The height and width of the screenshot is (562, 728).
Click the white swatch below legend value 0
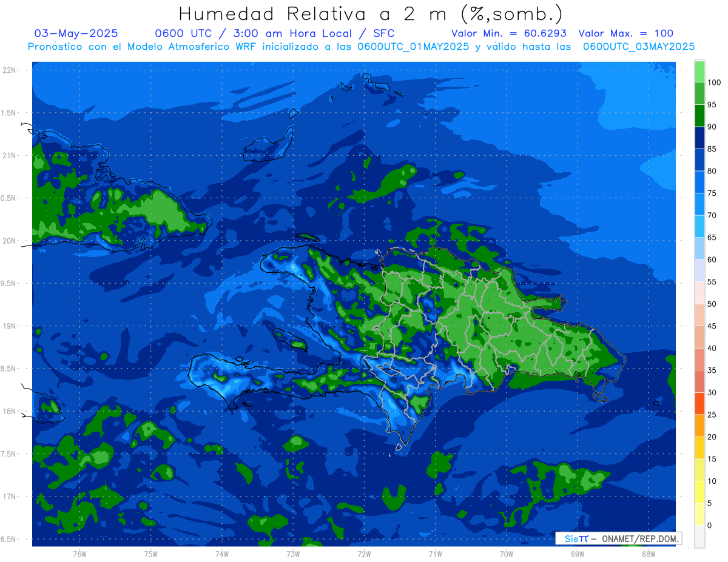pyautogui.click(x=699, y=537)
